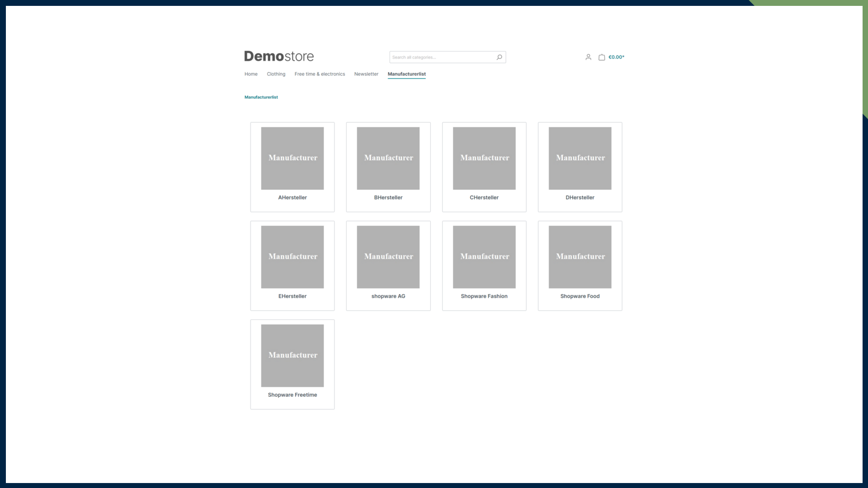Viewport: 868px width, 488px height.
Task: Click the BHersteller name label
Action: click(x=388, y=197)
